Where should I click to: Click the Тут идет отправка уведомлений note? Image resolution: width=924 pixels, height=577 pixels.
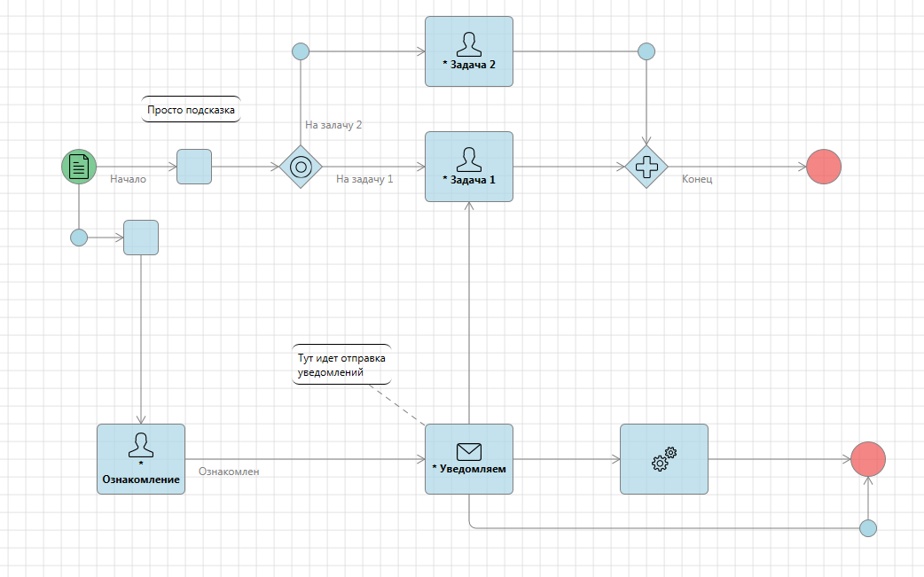[341, 365]
